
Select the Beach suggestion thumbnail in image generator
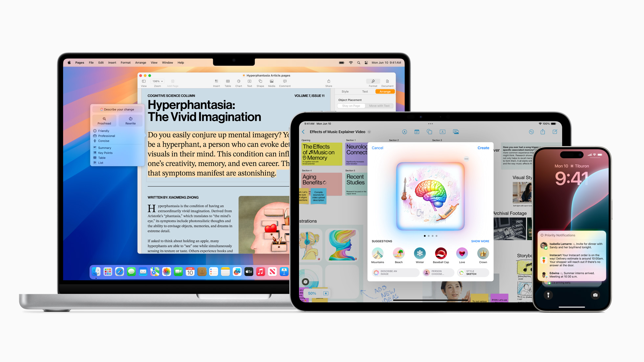click(399, 253)
